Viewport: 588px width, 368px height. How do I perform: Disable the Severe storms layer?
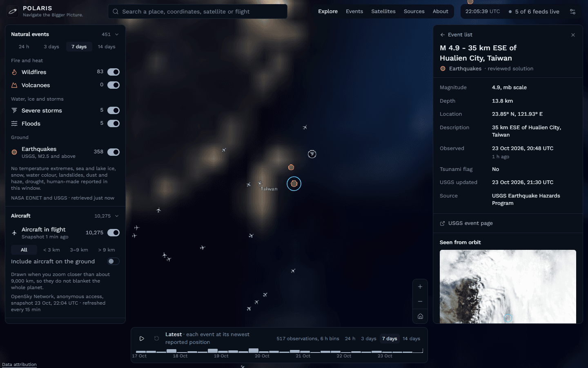pyautogui.click(x=114, y=110)
